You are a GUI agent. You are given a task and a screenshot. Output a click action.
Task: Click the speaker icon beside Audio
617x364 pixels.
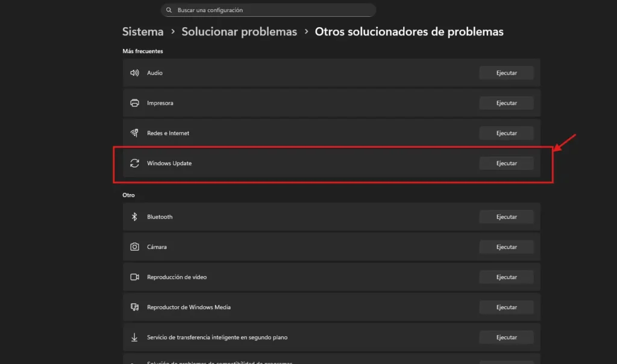[x=134, y=72]
